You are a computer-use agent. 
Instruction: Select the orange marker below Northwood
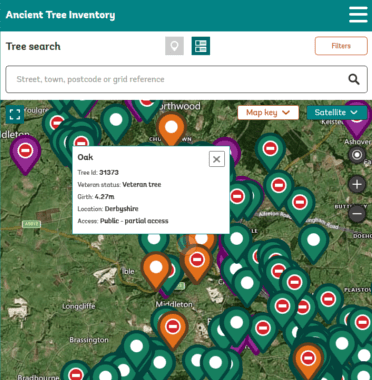(171, 128)
